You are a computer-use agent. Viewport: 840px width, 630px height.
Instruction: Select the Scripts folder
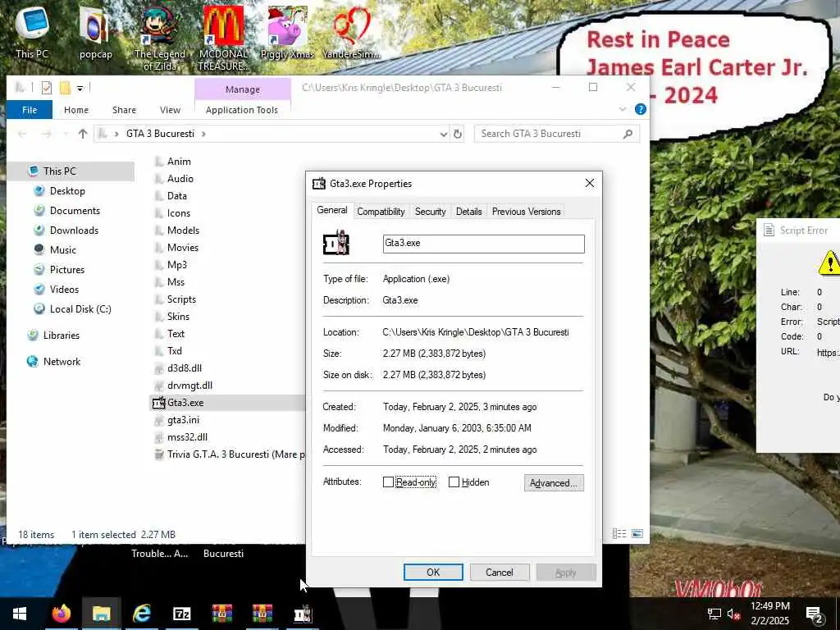(181, 299)
